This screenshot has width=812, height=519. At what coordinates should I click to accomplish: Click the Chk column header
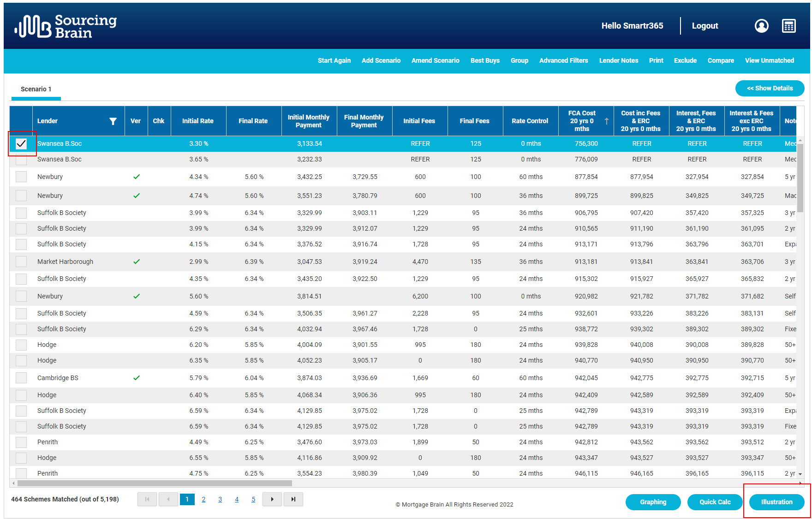point(159,121)
